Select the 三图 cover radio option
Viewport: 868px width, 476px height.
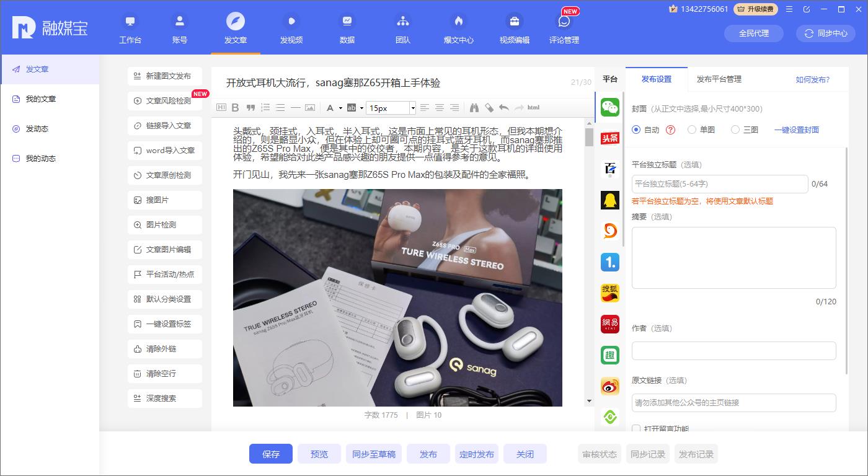pos(735,130)
